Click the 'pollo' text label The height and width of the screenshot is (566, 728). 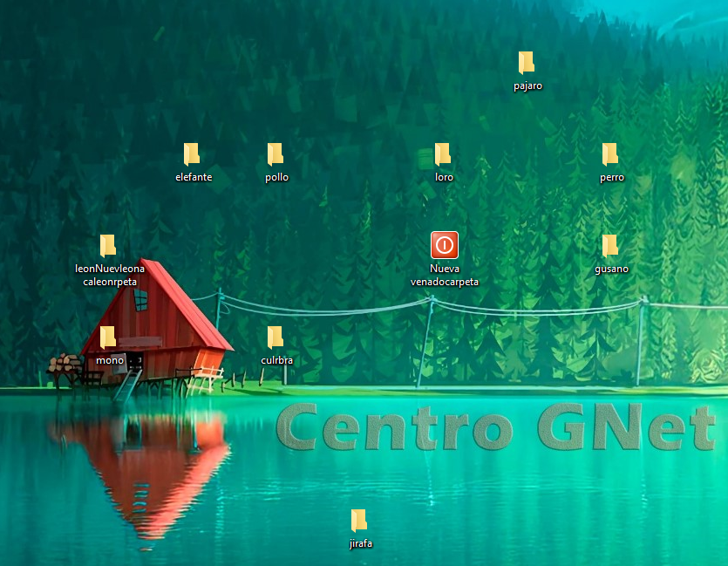276,177
